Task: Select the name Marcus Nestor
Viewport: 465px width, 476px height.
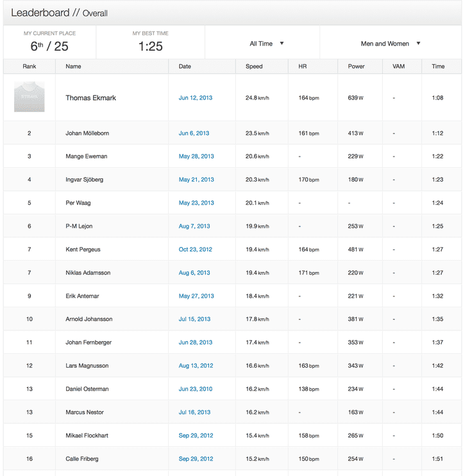Action: pyautogui.click(x=85, y=412)
